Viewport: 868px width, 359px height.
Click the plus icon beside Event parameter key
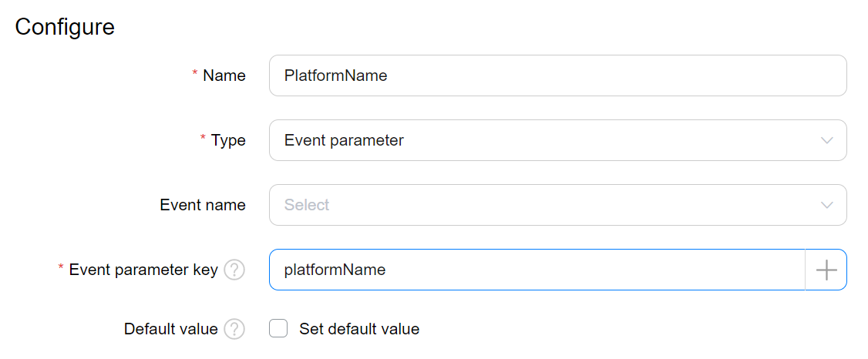[x=826, y=270]
